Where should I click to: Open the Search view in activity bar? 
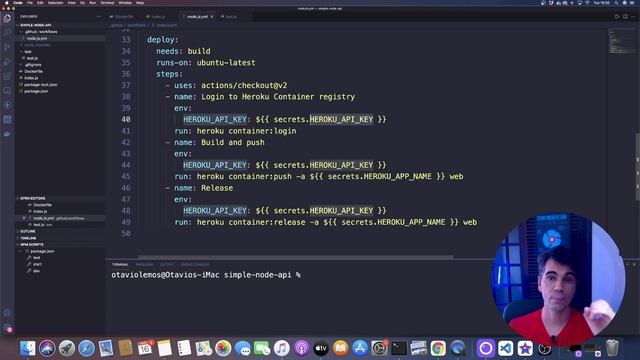(7, 32)
